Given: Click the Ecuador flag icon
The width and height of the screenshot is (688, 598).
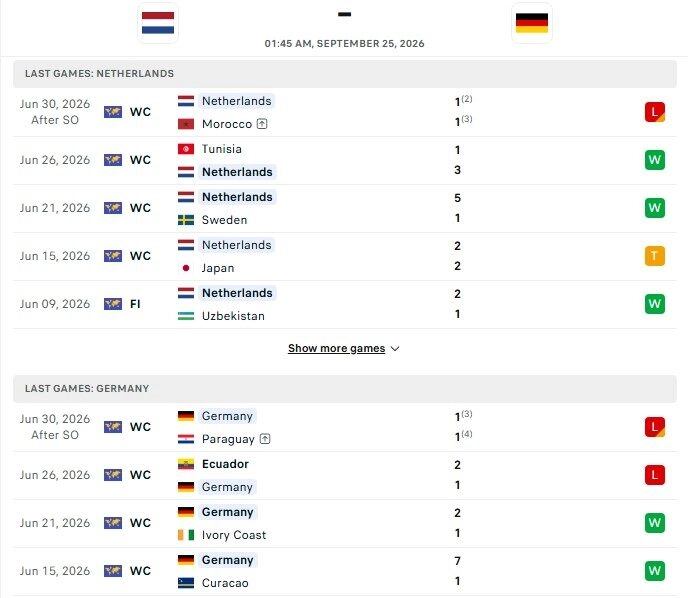Looking at the screenshot, I should (186, 464).
